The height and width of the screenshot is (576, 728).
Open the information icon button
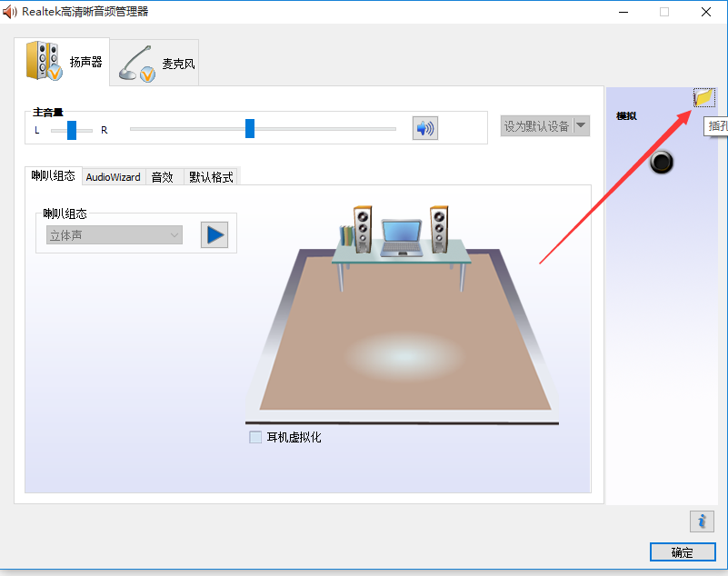coord(702,521)
